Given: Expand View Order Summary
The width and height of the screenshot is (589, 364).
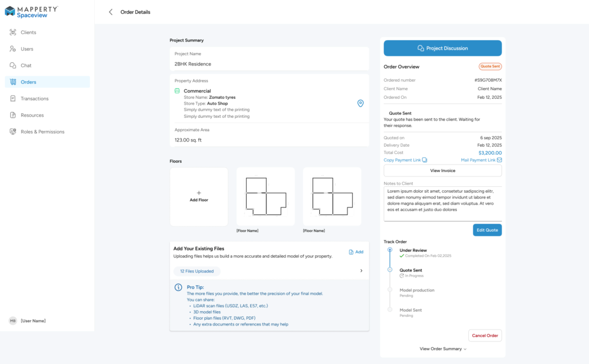Looking at the screenshot, I should click(442, 349).
